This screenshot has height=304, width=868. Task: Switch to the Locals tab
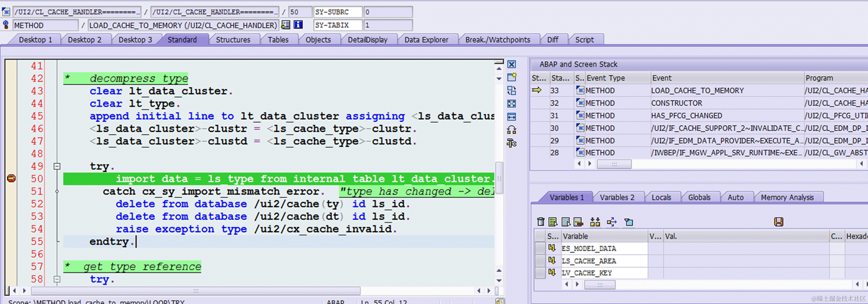661,198
